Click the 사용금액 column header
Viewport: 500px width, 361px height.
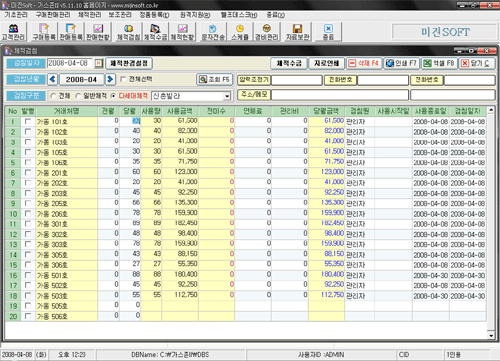180,111
